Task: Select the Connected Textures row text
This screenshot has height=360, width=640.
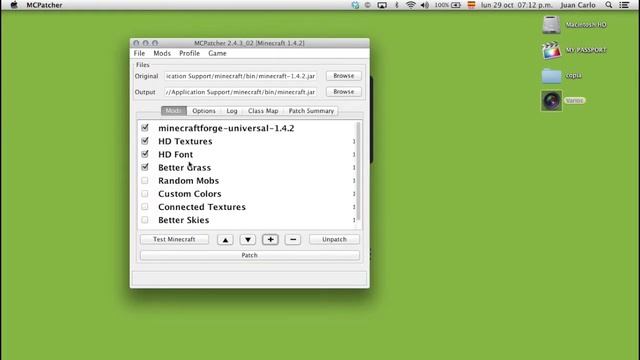Action: 202,207
